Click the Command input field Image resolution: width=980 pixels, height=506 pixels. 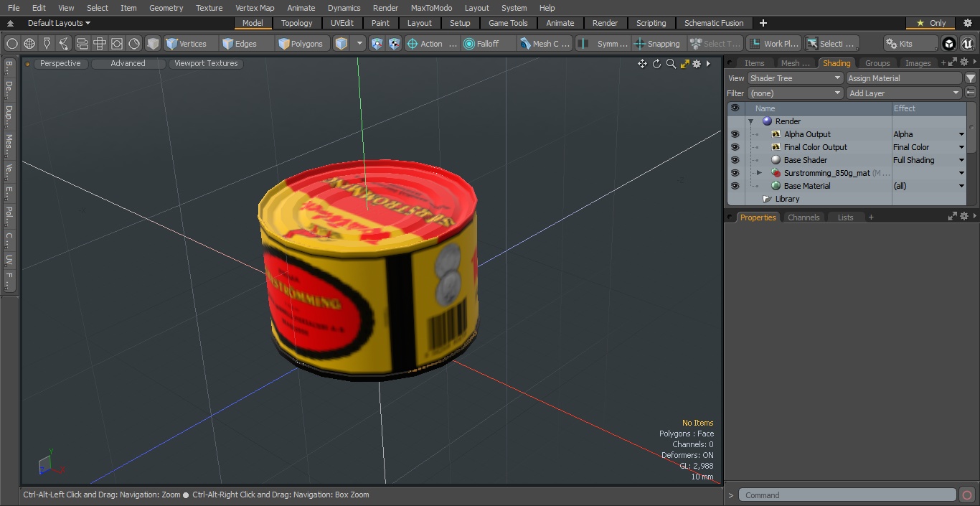pos(847,495)
